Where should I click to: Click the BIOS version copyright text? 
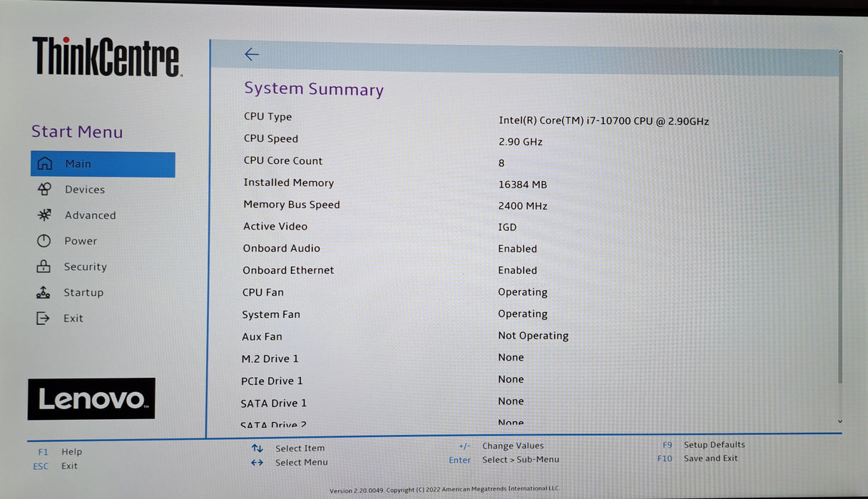[445, 490]
